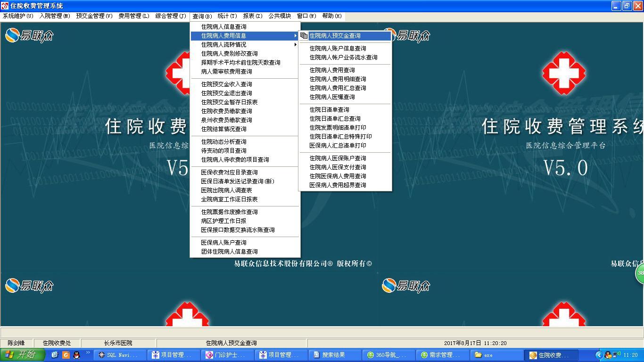644x362 pixels.
Task: Select 住院动态分析查询
Action: [x=244, y=142]
